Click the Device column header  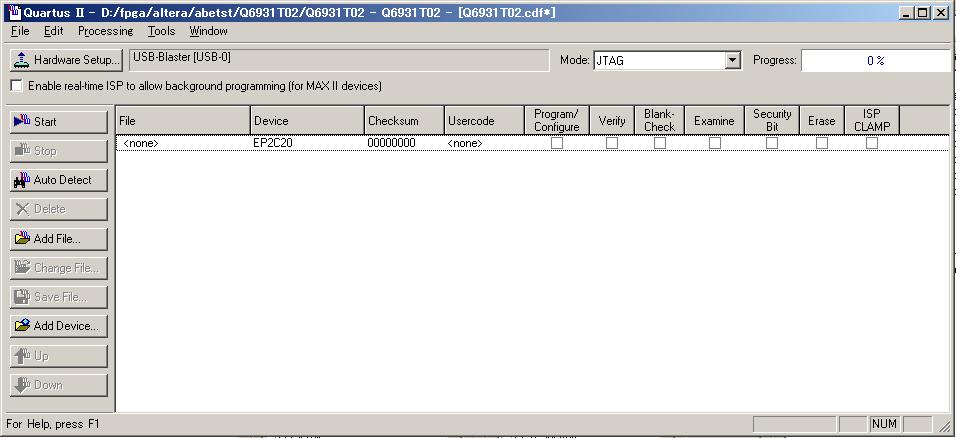307,120
